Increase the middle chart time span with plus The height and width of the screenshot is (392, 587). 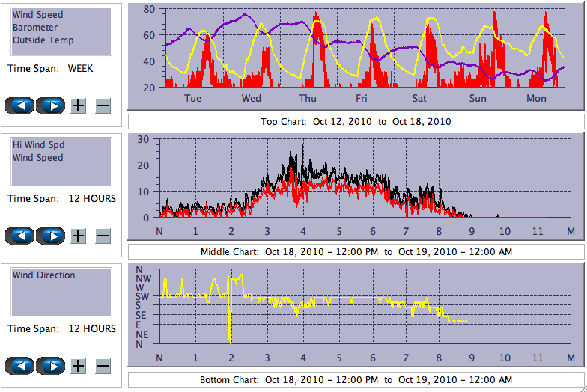point(78,236)
